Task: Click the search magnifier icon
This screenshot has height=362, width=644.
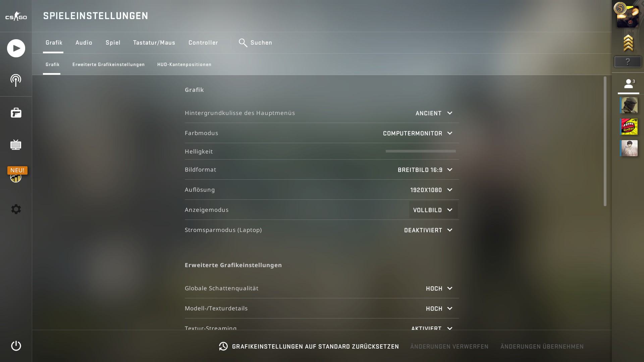Action: [243, 43]
